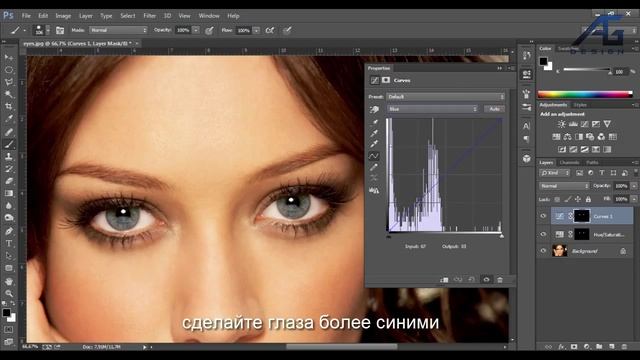Select the Spot Healing Brush tool

9,132
